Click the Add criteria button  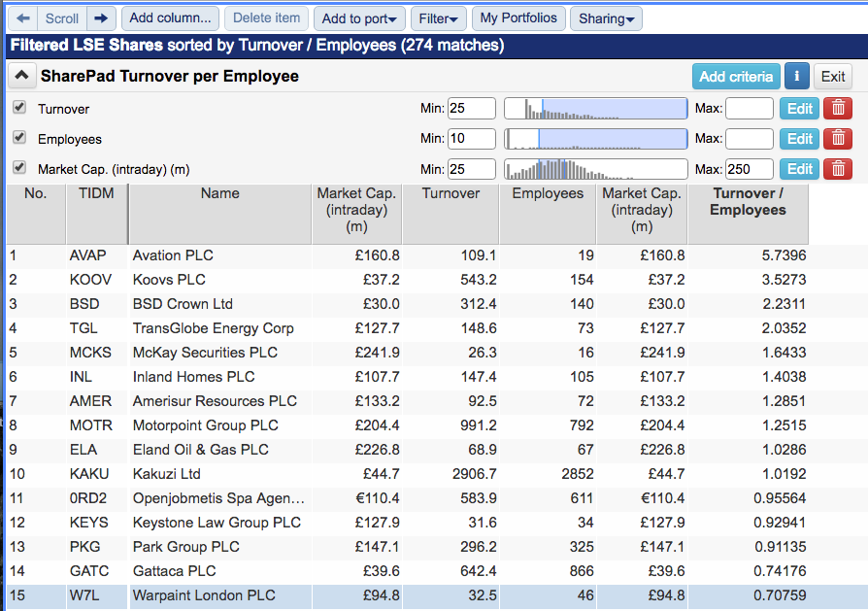coord(736,77)
